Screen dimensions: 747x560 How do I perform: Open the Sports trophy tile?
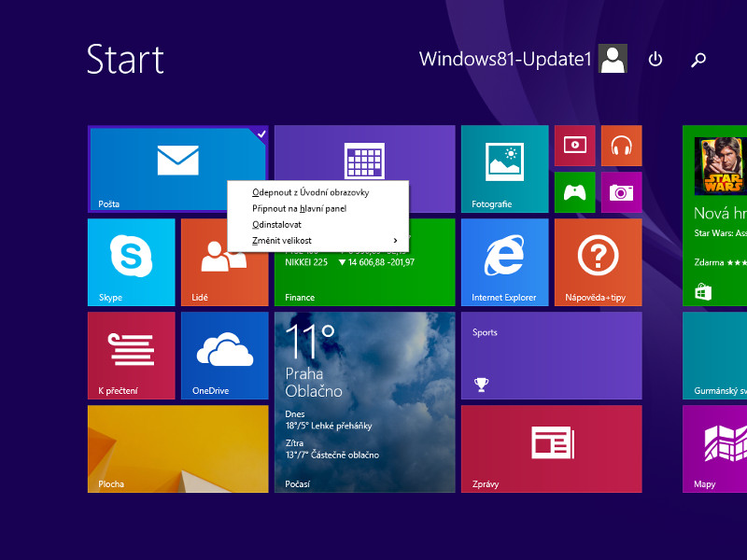(551, 356)
